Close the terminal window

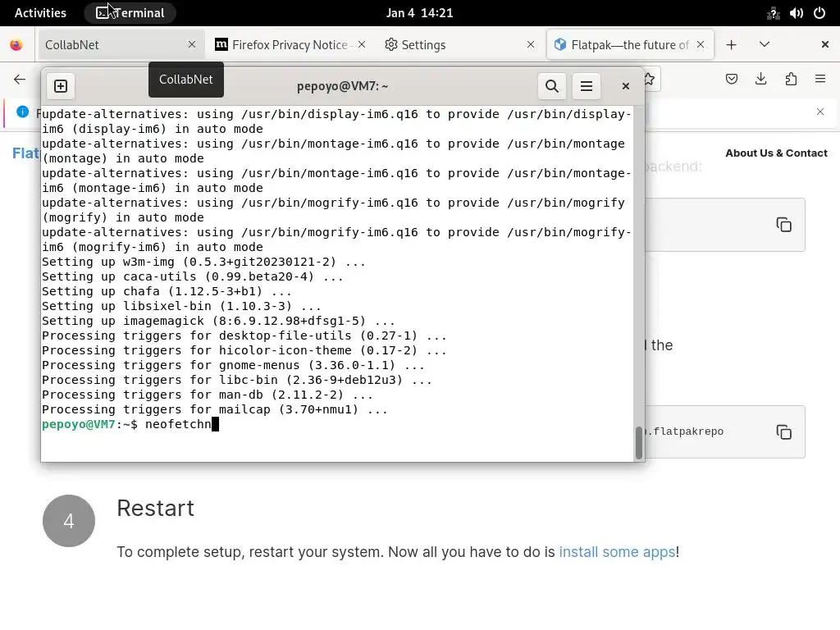[625, 86]
